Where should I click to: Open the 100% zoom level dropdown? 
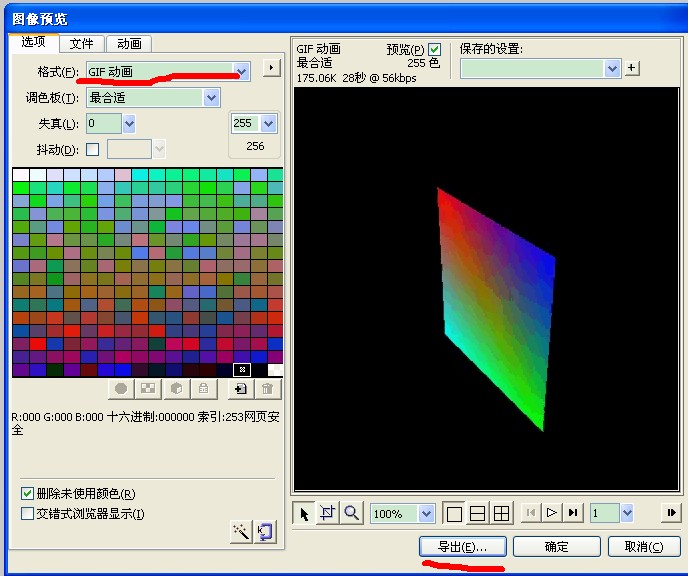[x=426, y=513]
